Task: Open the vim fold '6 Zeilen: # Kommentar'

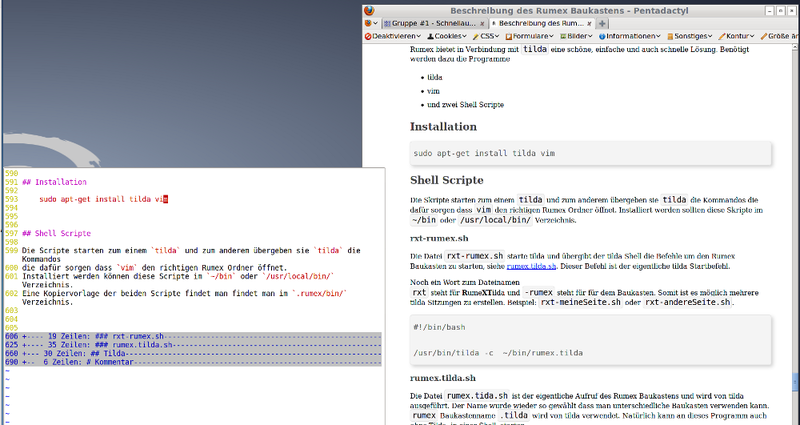Action: point(193,362)
